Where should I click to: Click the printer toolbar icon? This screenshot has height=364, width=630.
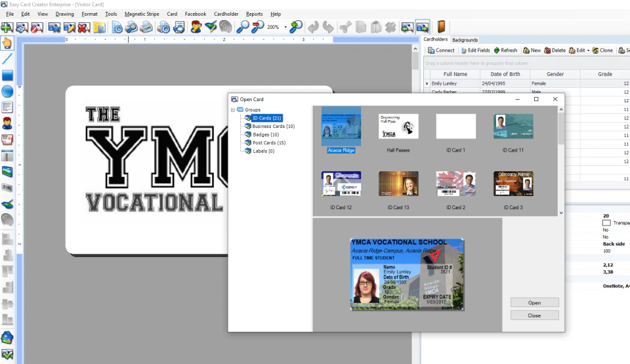coord(146,28)
